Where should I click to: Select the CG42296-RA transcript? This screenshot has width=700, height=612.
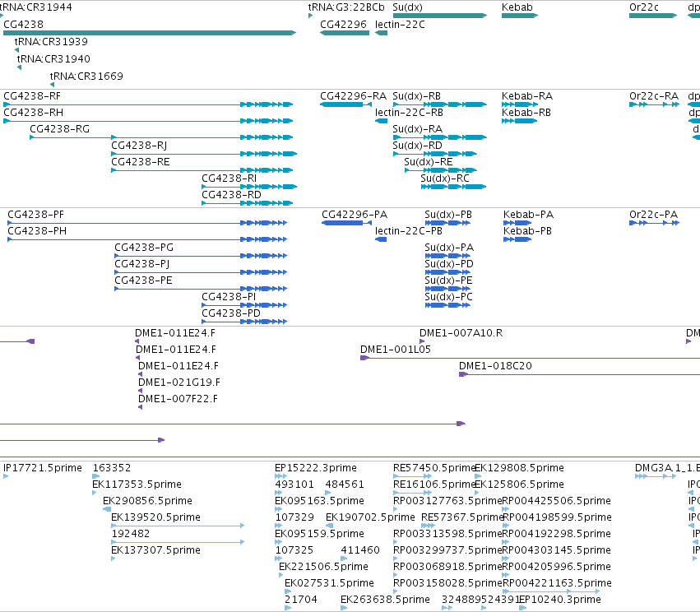(345, 104)
